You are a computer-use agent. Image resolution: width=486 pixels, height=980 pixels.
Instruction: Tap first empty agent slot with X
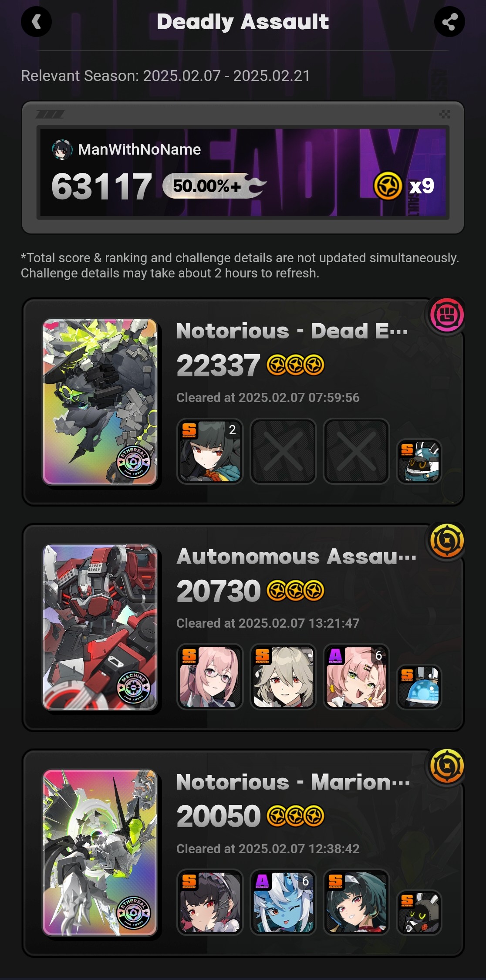click(x=283, y=451)
